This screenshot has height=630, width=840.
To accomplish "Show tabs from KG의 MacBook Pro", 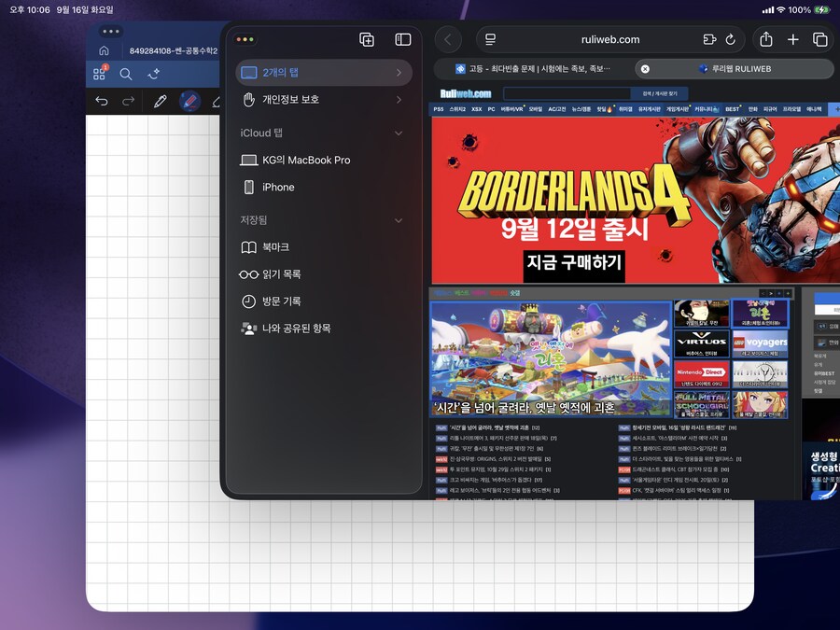I will coord(323,160).
